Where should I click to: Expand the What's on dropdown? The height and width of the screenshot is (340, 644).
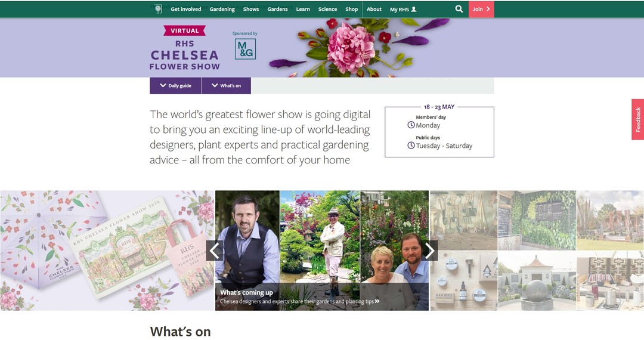(227, 85)
